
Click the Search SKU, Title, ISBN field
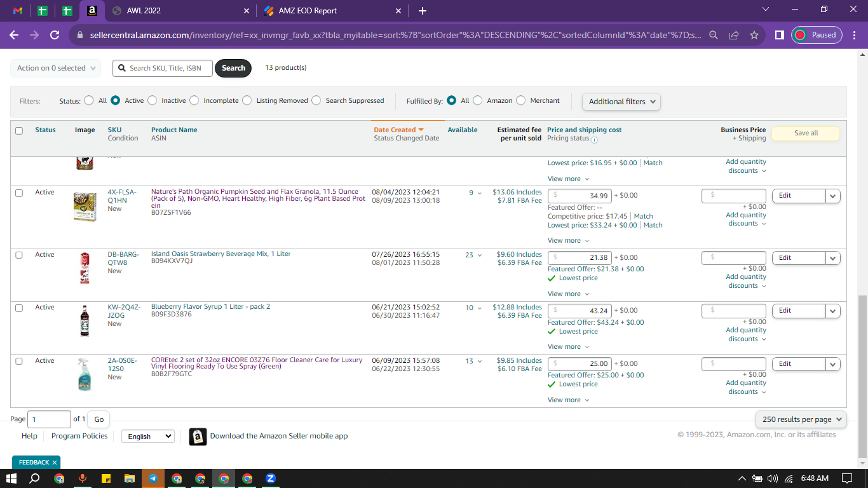pos(163,68)
